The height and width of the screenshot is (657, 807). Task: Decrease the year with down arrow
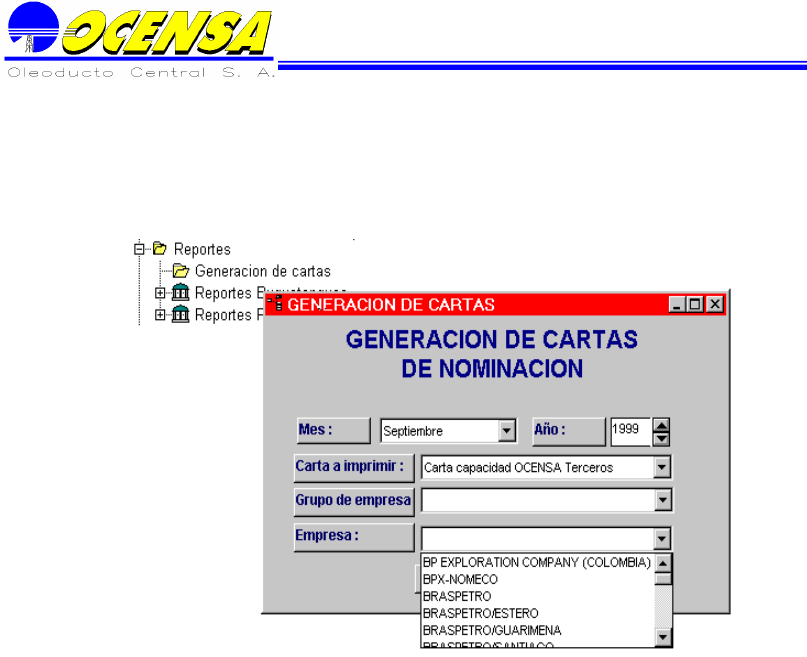pos(661,439)
